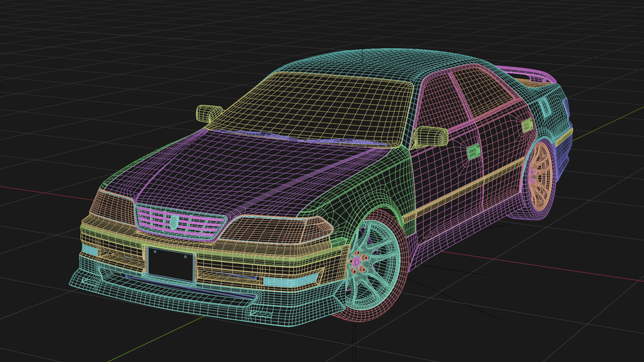Click the green rear door handle
The width and height of the screenshot is (644, 362).
click(527, 125)
